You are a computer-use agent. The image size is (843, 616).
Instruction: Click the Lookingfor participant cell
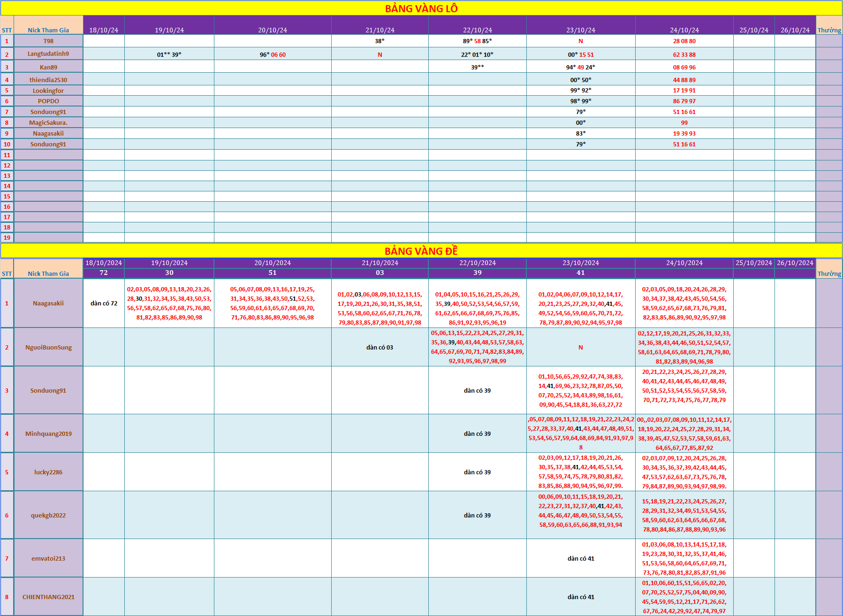[x=48, y=91]
